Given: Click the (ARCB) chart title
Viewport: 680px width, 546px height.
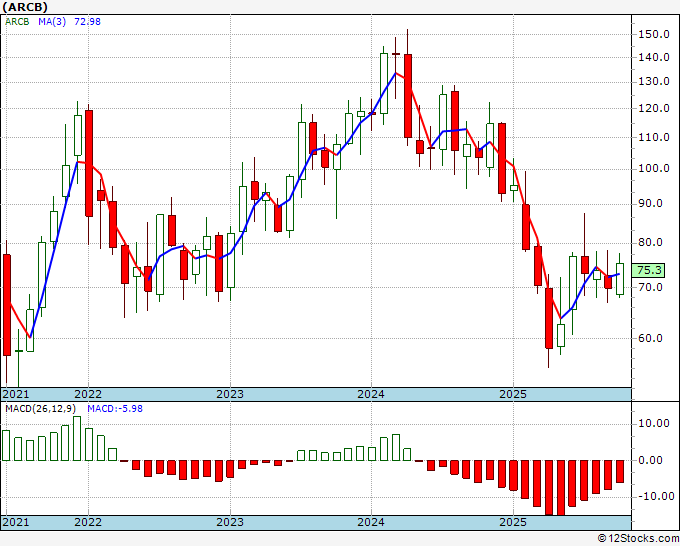Looking at the screenshot, I should [x=25, y=7].
